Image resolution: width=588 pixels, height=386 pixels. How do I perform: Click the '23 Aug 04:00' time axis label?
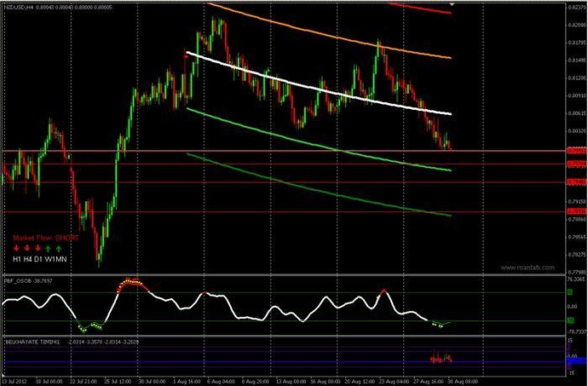click(x=394, y=381)
